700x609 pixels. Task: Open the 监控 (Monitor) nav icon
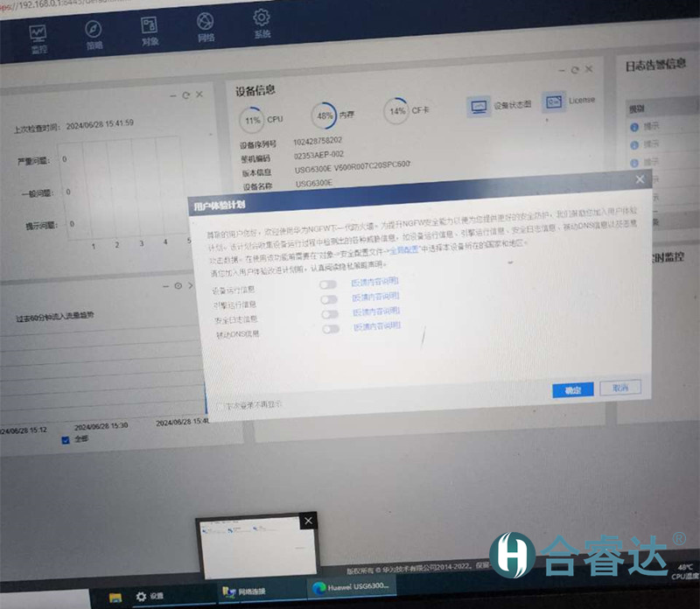point(38,33)
